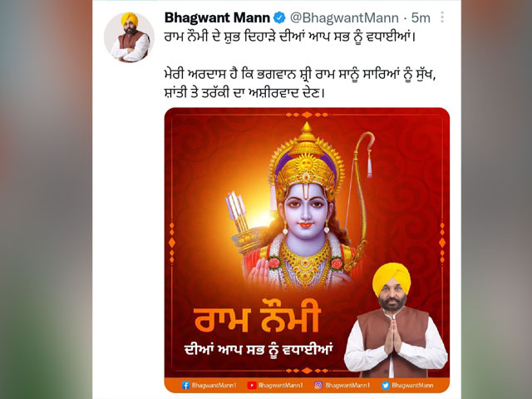
Task: Open the @BhagwantMann handle link
Action: (x=344, y=17)
